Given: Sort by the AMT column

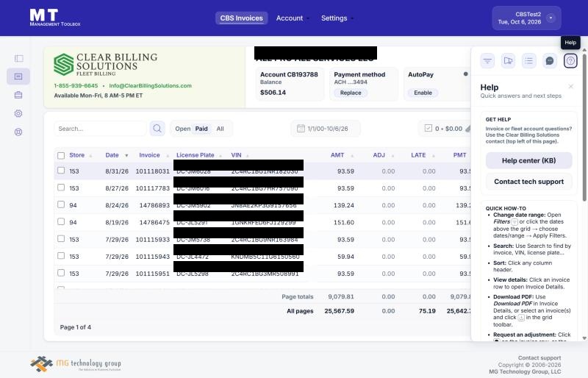Looking at the screenshot, I should [x=337, y=155].
